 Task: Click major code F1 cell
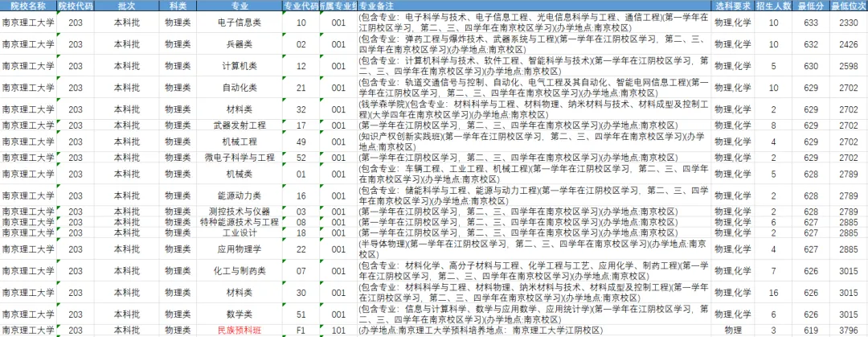coord(301,331)
